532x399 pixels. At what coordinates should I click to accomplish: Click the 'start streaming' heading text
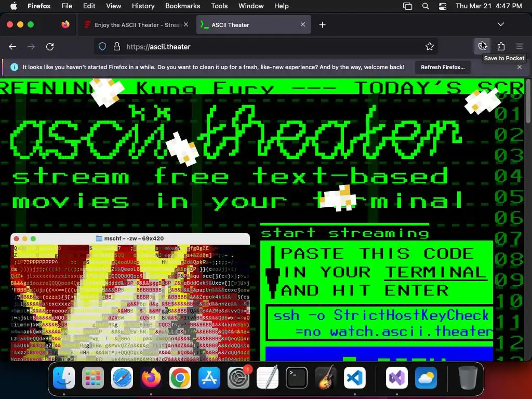pyautogui.click(x=345, y=233)
